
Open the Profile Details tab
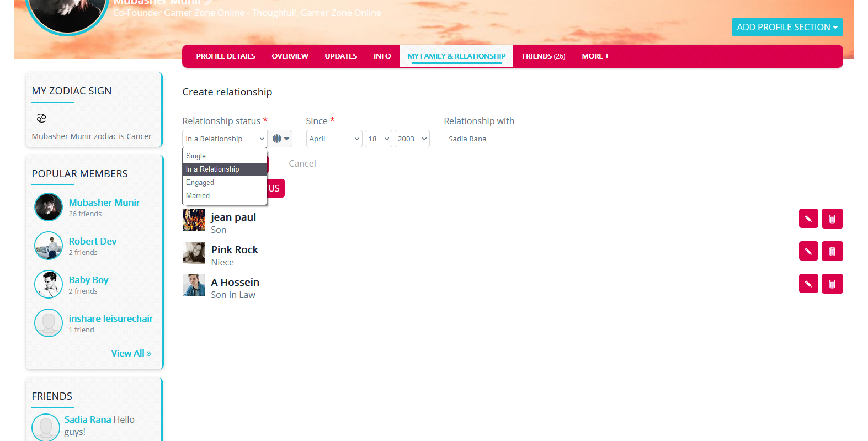click(x=225, y=56)
